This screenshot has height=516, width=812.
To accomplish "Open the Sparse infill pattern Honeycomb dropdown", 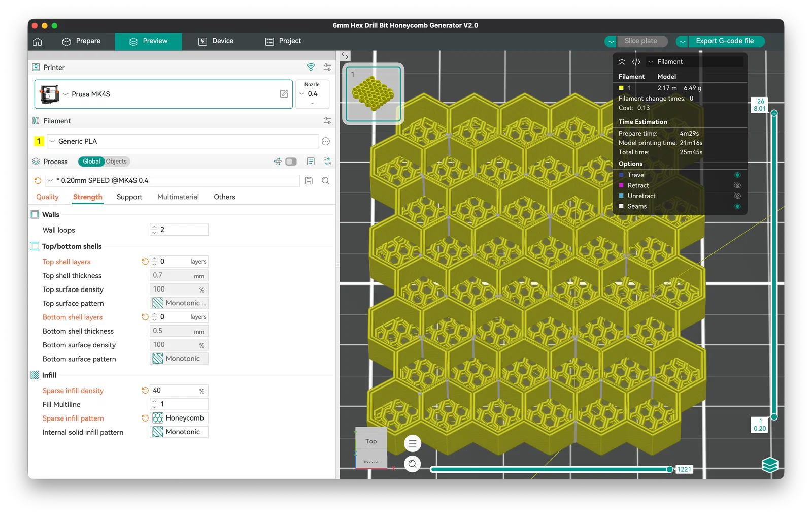I will click(x=180, y=418).
